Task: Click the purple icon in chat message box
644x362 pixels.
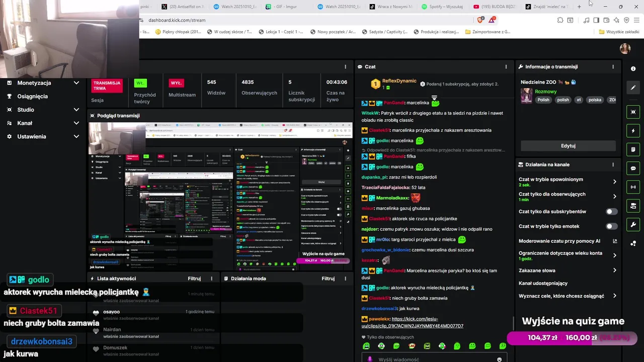Action: 370,359
